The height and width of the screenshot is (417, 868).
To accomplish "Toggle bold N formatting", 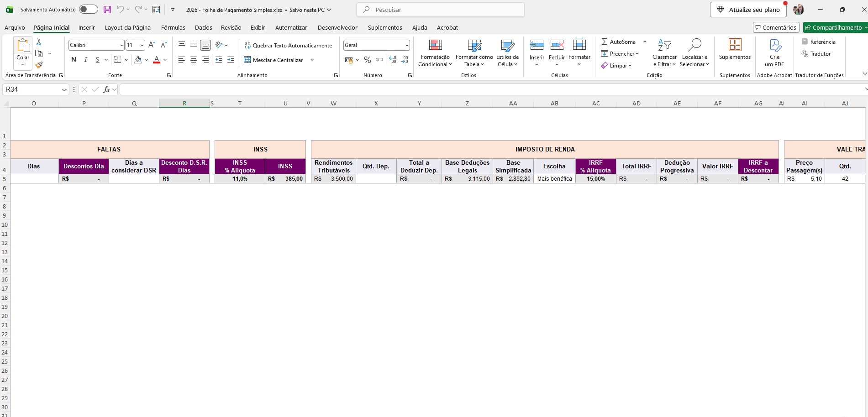I will pos(74,60).
